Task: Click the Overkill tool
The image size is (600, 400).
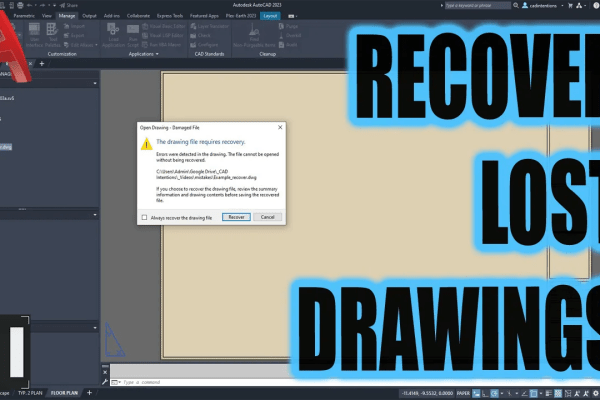Action: point(290,35)
